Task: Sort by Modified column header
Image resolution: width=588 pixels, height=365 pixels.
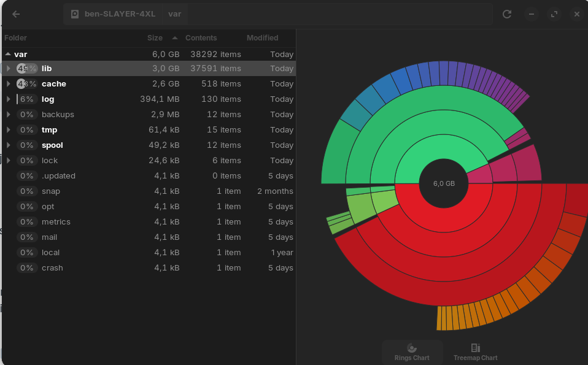Action: tap(262, 38)
